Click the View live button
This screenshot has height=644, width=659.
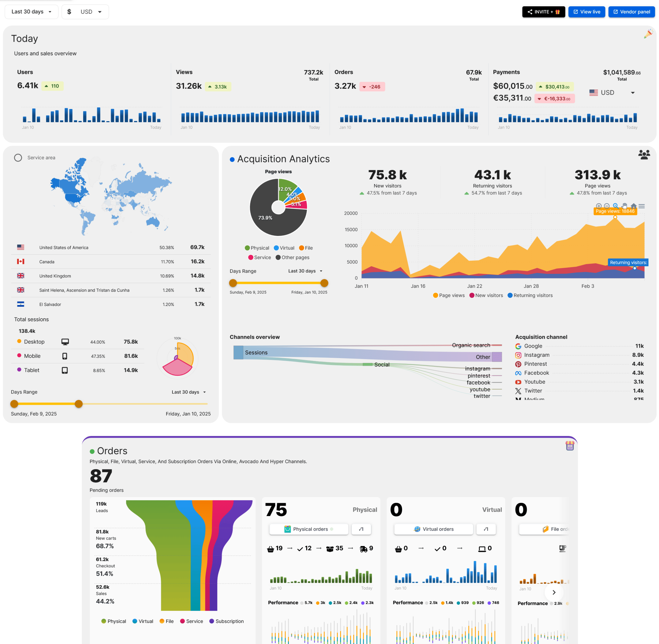pos(586,12)
